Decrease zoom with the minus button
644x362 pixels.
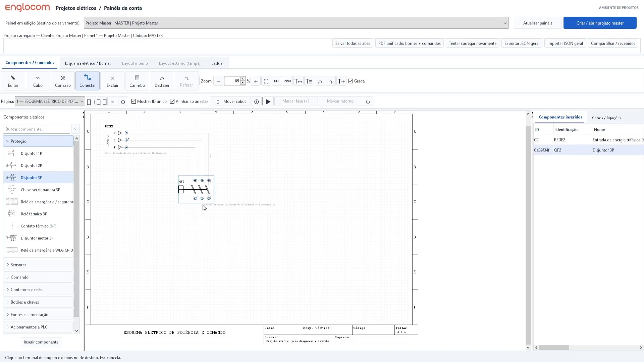218,81
